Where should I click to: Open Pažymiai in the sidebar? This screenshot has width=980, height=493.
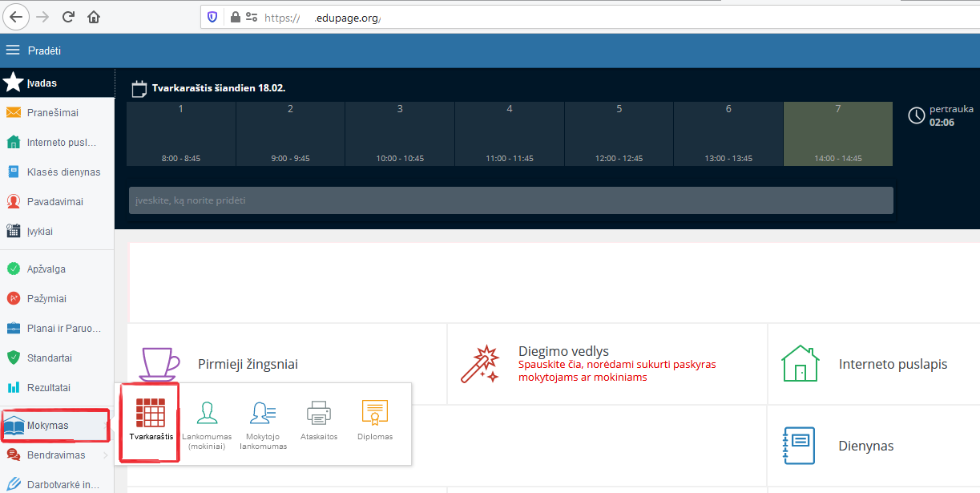point(57,299)
